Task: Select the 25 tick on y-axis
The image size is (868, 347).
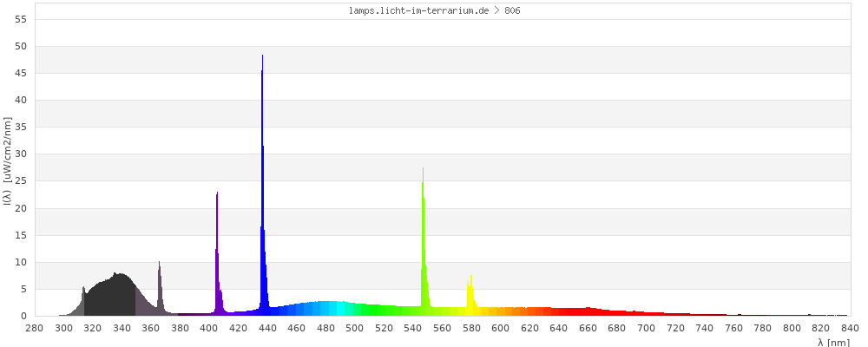Action: [x=21, y=181]
